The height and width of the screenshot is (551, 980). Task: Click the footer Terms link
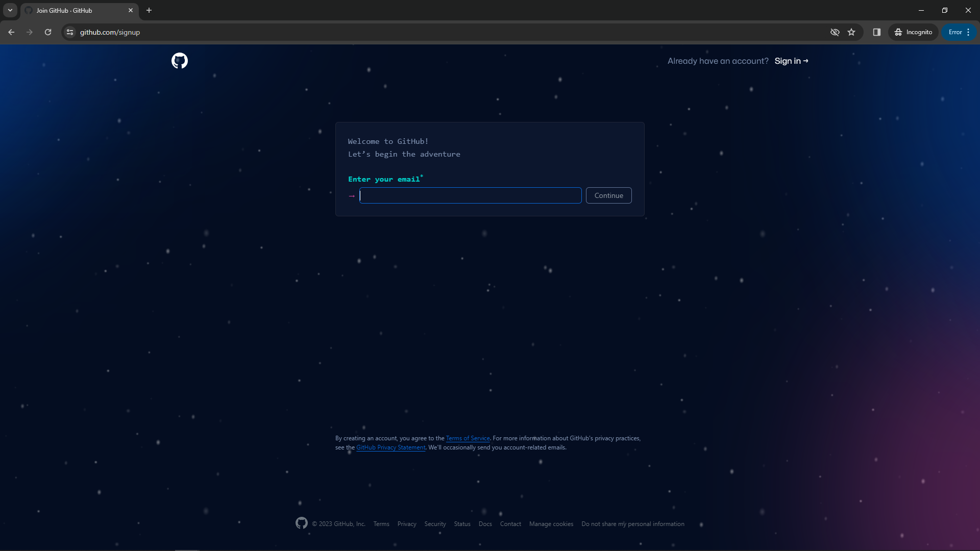point(381,524)
